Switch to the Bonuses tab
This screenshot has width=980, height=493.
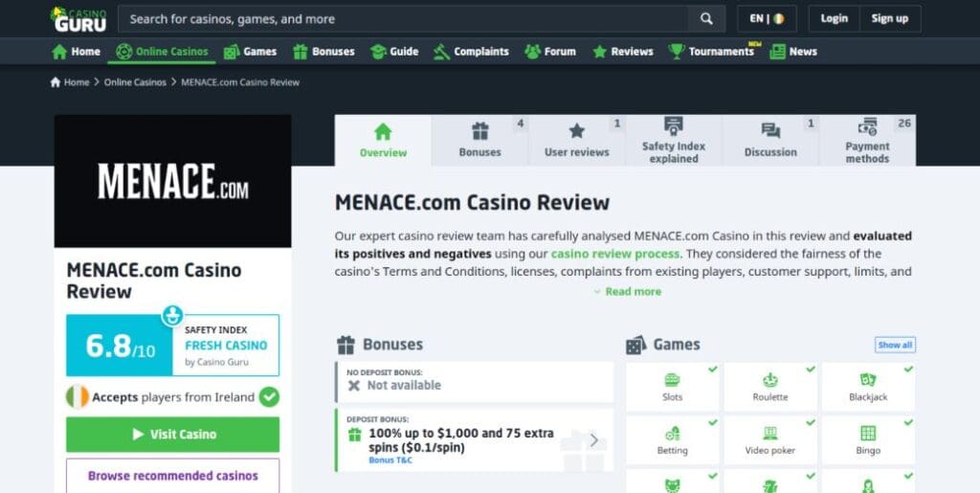tap(479, 141)
